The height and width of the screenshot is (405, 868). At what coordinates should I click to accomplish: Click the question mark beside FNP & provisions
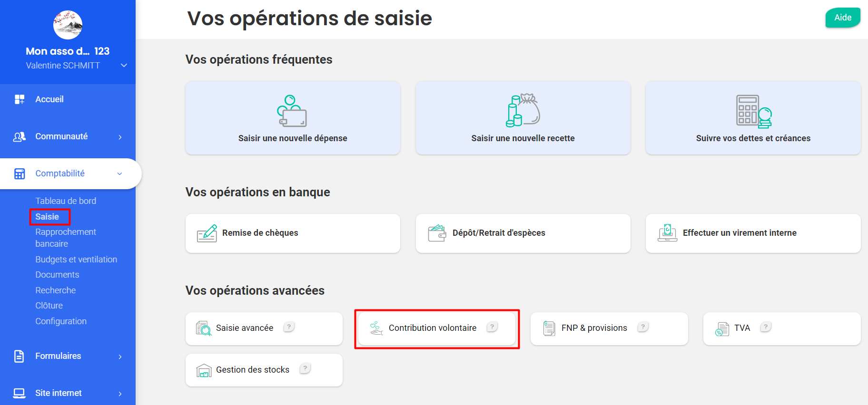pos(643,327)
